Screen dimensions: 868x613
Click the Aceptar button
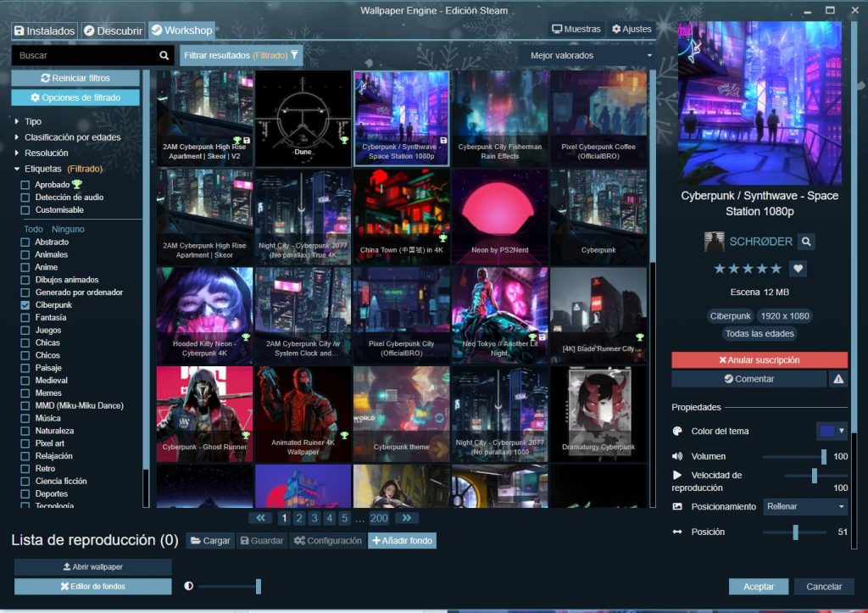[758, 587]
